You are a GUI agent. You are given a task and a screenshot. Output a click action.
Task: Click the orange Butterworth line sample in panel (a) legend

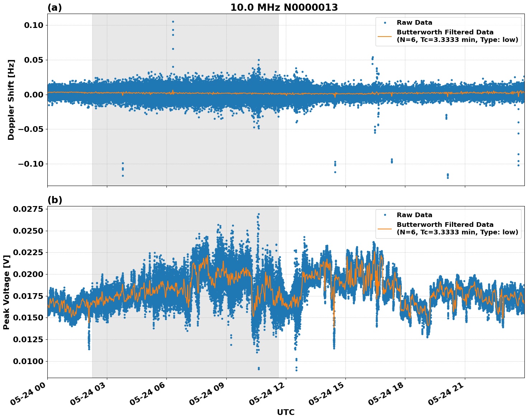(385, 36)
